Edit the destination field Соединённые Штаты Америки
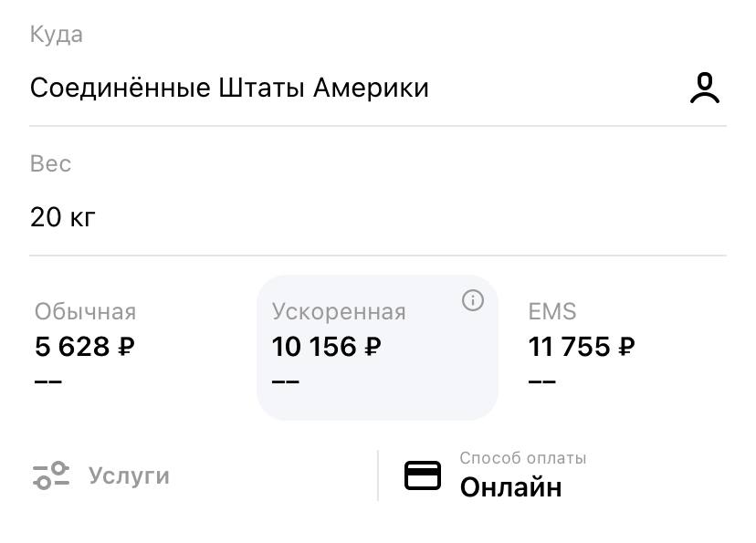 tap(229, 89)
